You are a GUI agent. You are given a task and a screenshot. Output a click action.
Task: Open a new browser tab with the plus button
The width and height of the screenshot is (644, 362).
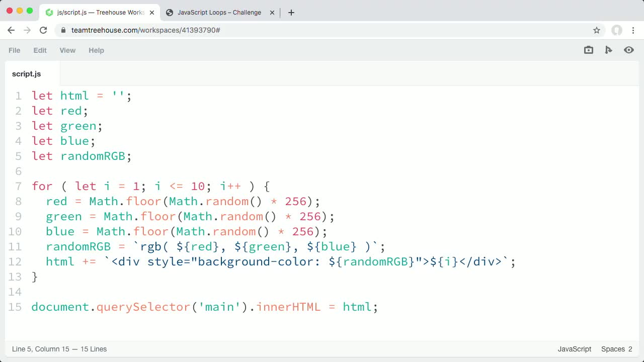click(291, 13)
